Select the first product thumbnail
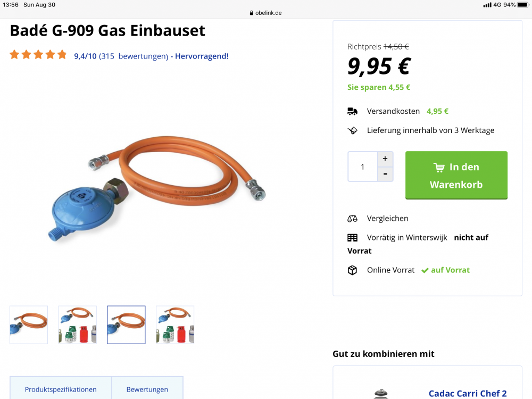 pos(29,325)
